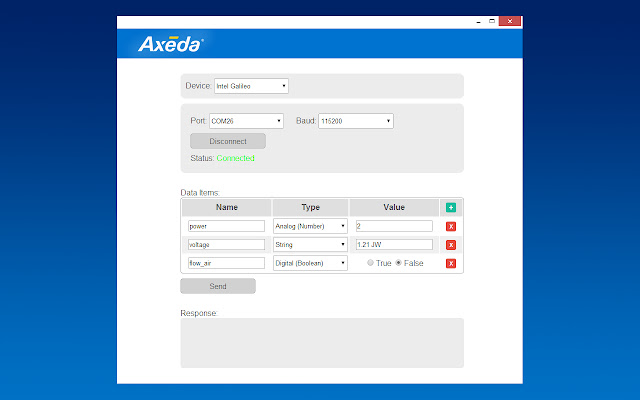Open the String type dropdown for voltage

310,244
